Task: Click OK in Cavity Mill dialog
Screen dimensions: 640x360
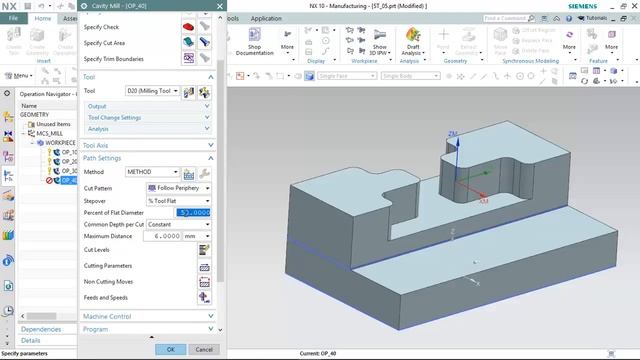Action: pyautogui.click(x=171, y=349)
